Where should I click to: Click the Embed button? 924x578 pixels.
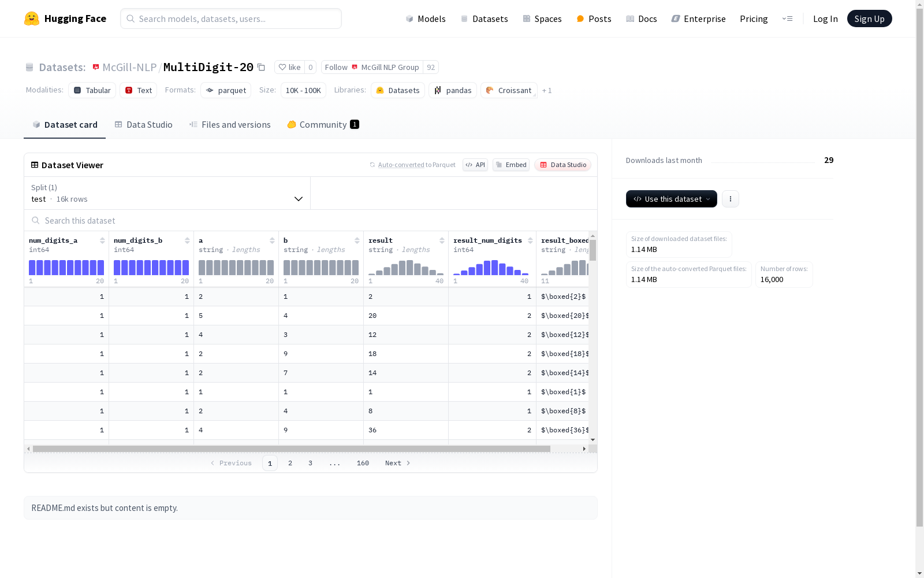(x=511, y=165)
